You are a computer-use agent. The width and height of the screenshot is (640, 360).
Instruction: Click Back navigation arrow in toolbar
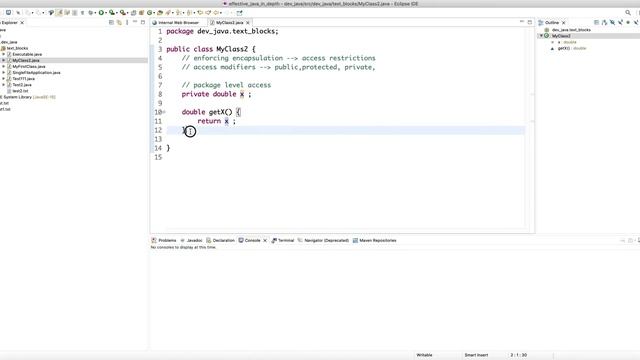pyautogui.click(x=216, y=13)
